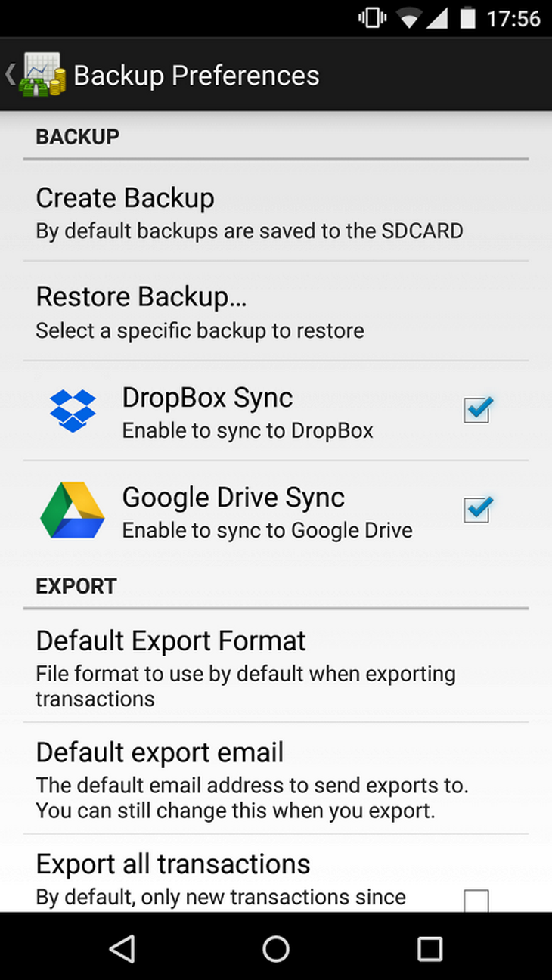Viewport: 552px width, 980px height.
Task: Disable the DropBox Sync checkbox
Action: click(x=477, y=411)
